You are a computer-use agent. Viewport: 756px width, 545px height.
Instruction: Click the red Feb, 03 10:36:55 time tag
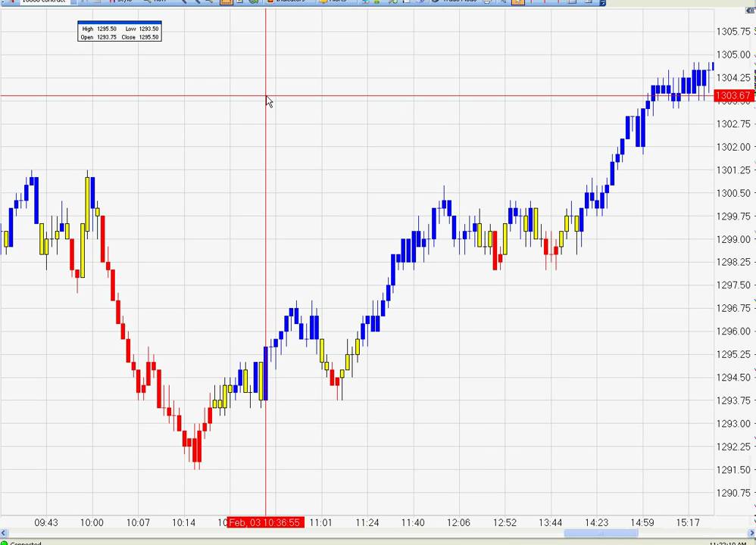(x=265, y=522)
